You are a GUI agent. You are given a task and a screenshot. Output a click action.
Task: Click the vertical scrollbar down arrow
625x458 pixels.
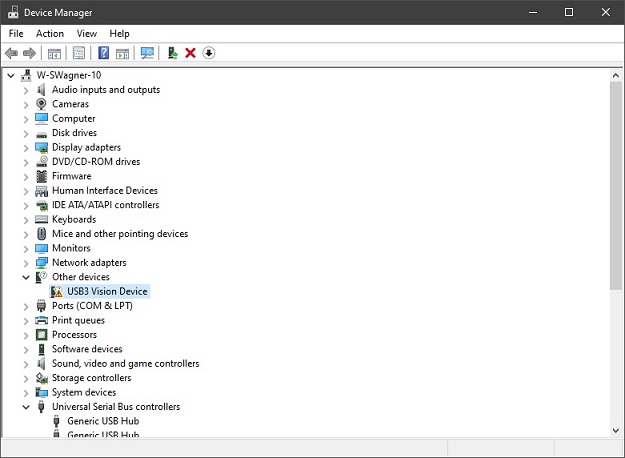click(x=615, y=430)
